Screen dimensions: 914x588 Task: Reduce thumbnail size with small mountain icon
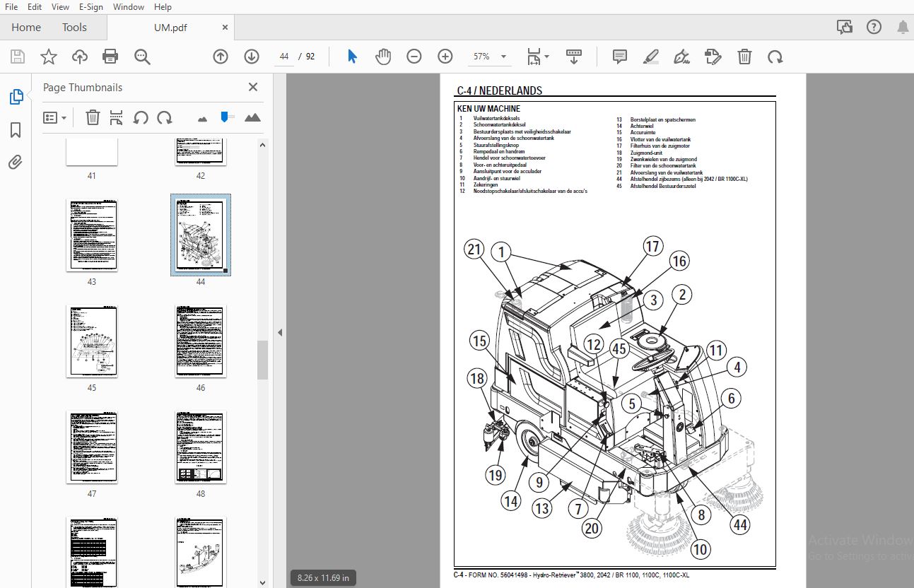tap(203, 118)
